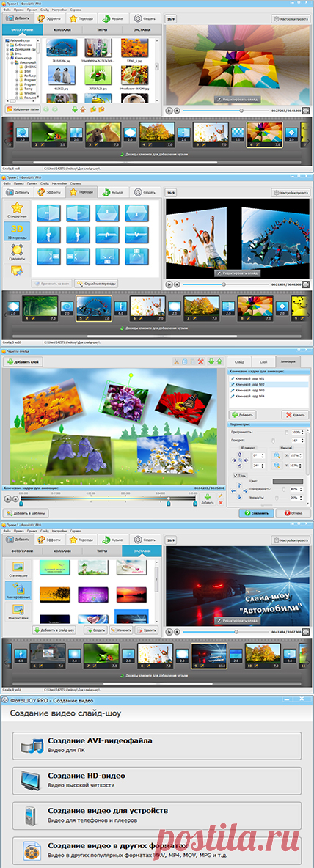
Task: Click the shadow Цвет color swatch
Action: (288, 482)
